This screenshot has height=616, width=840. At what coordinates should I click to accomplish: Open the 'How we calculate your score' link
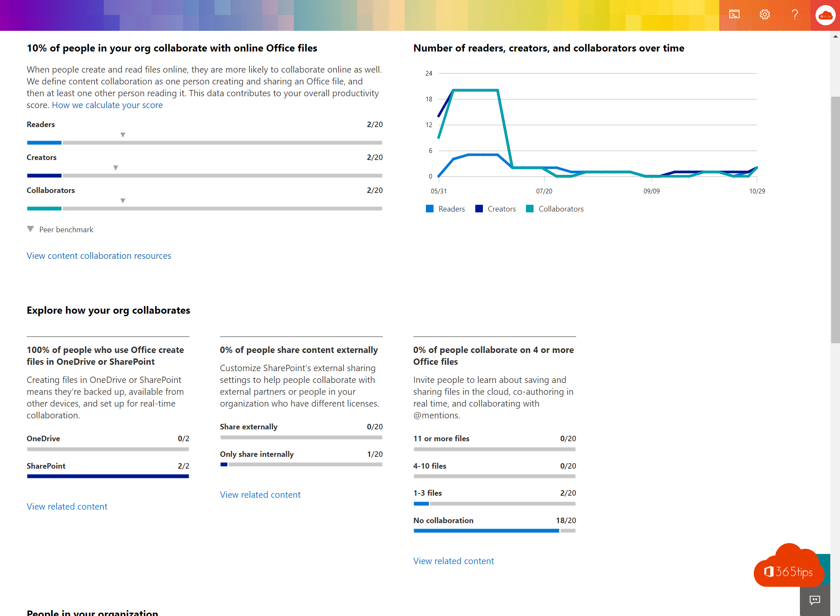[107, 105]
